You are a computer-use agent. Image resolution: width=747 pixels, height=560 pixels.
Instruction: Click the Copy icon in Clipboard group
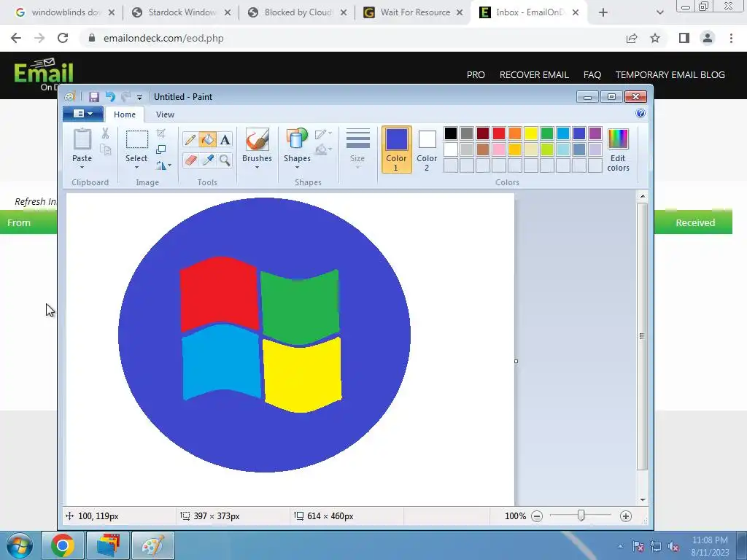106,150
